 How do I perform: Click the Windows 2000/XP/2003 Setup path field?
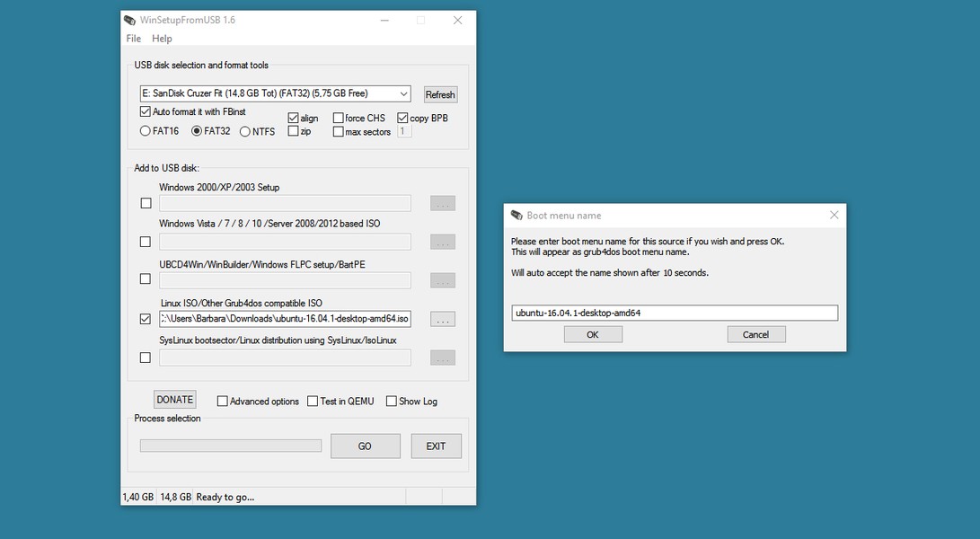click(x=285, y=203)
